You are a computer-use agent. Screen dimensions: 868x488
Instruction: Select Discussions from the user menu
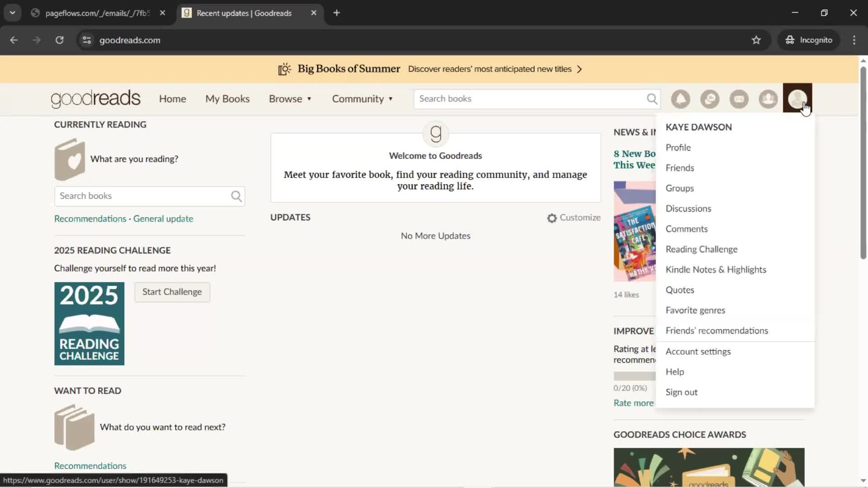688,209
